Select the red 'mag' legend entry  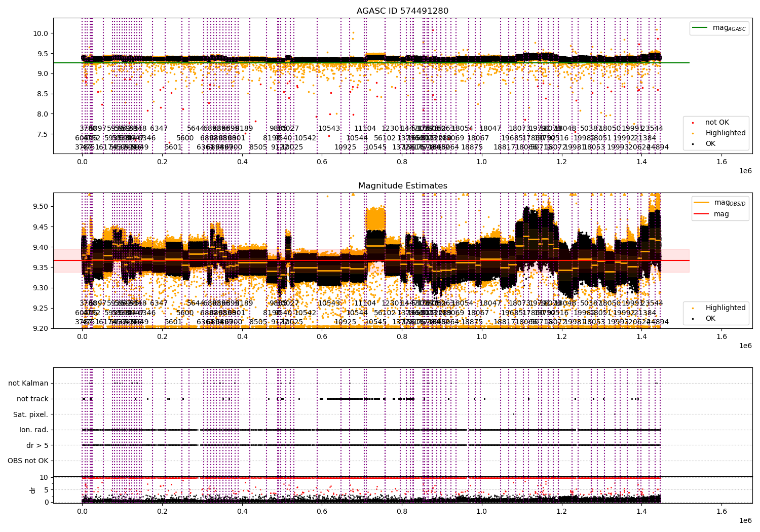712,214
